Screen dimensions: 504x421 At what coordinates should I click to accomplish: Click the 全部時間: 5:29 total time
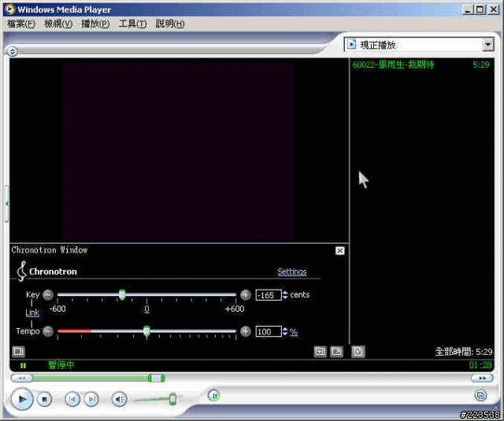pyautogui.click(x=464, y=352)
